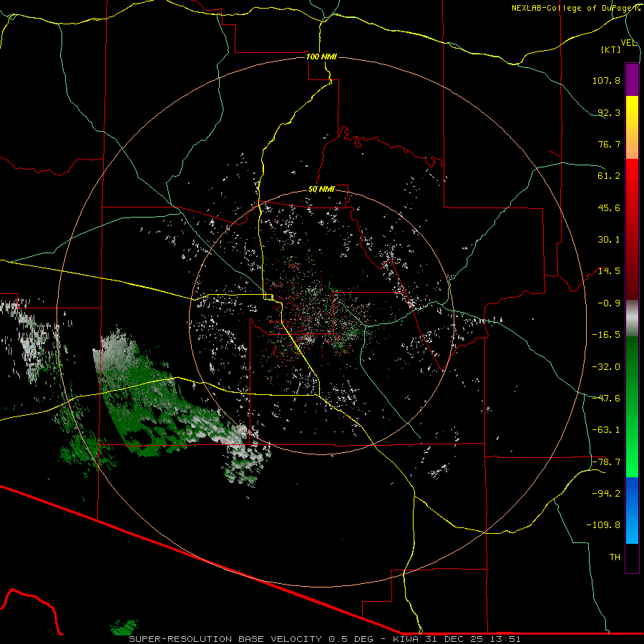The width and height of the screenshot is (644, 644).
Task: Click the 92.3 legend value
Action: point(609,112)
